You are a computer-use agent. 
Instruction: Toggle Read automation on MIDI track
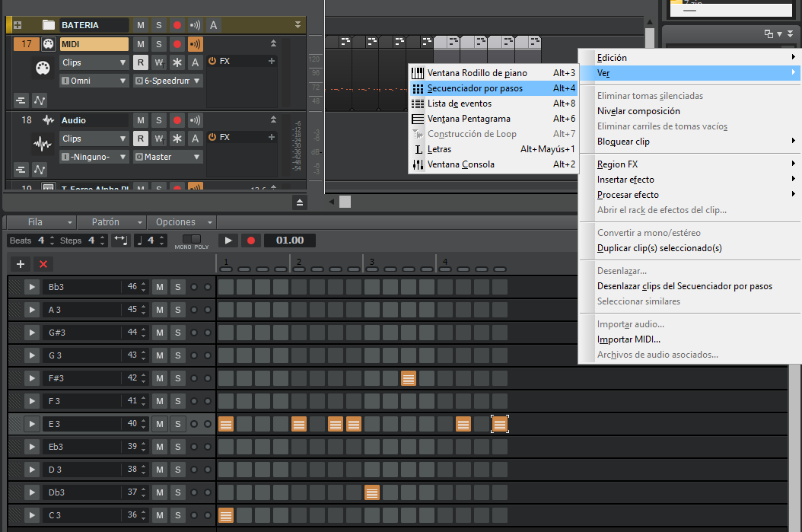coord(141,62)
